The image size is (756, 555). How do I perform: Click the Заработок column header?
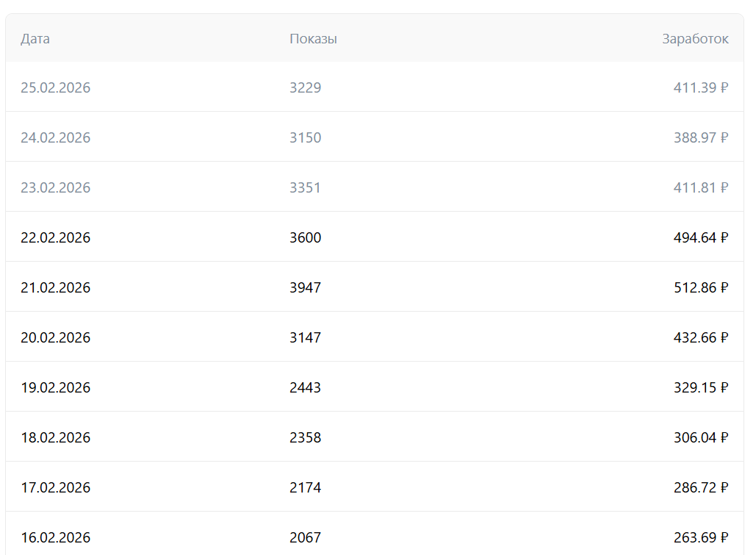coord(695,39)
